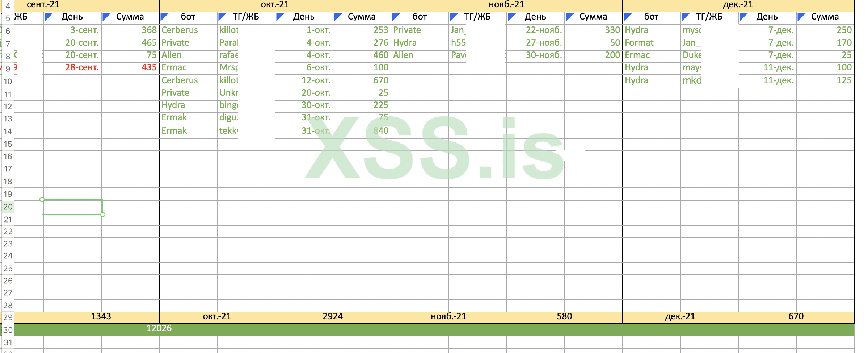The width and height of the screenshot is (868, 353).
Task: Click the blue marker on дек.-21 Сумма header
Action: click(x=801, y=17)
